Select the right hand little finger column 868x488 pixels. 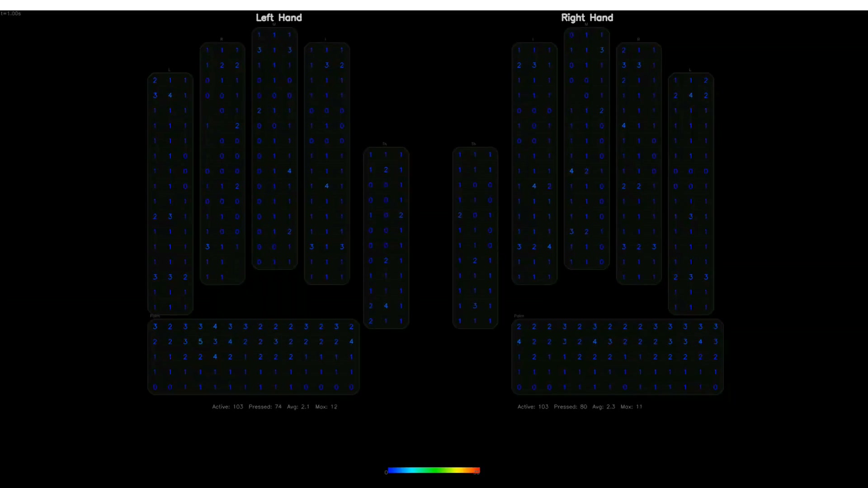[690, 193]
